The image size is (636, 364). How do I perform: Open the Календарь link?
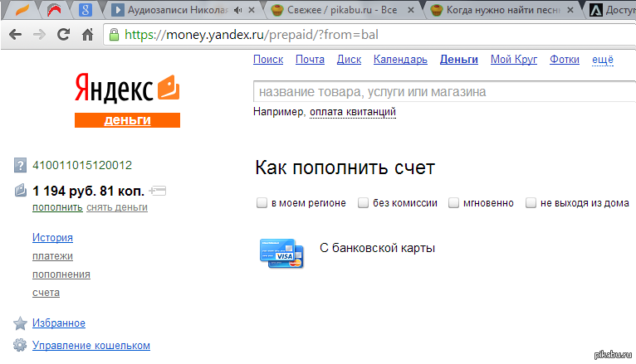click(400, 60)
